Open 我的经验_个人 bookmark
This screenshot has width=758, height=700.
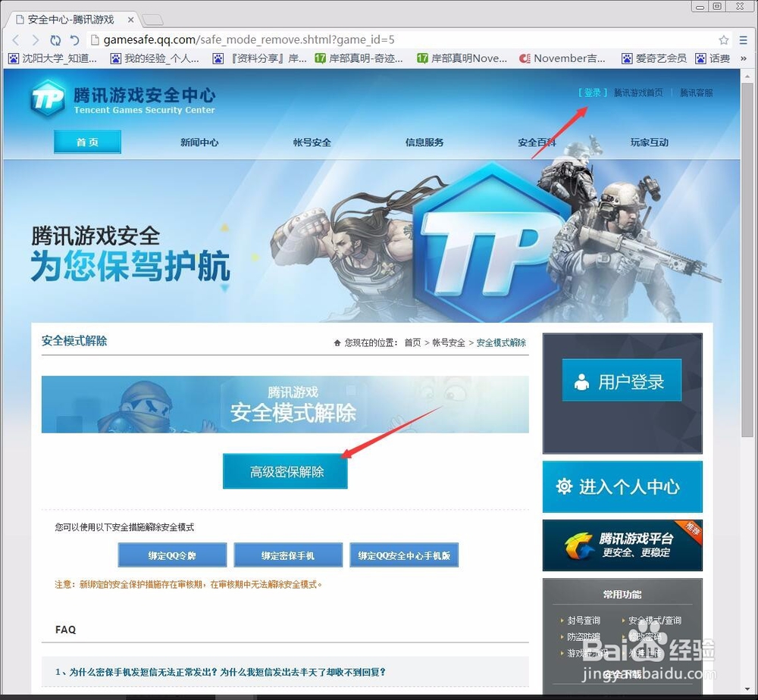click(x=155, y=58)
